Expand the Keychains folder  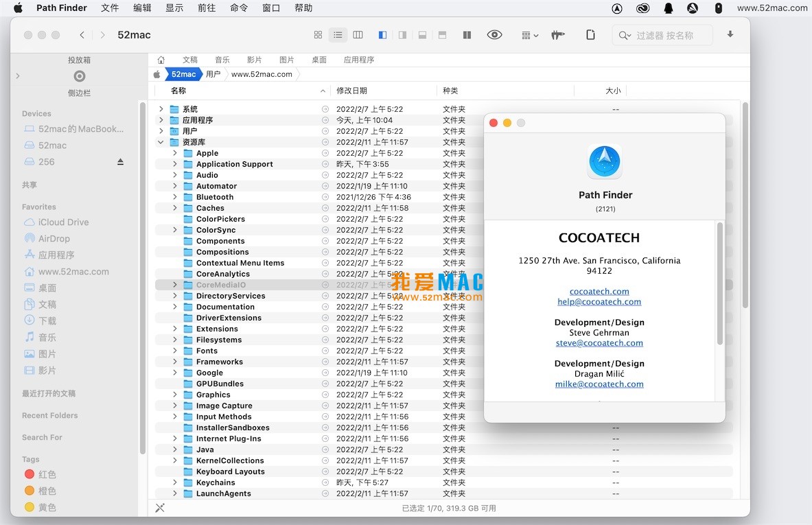[x=175, y=482]
